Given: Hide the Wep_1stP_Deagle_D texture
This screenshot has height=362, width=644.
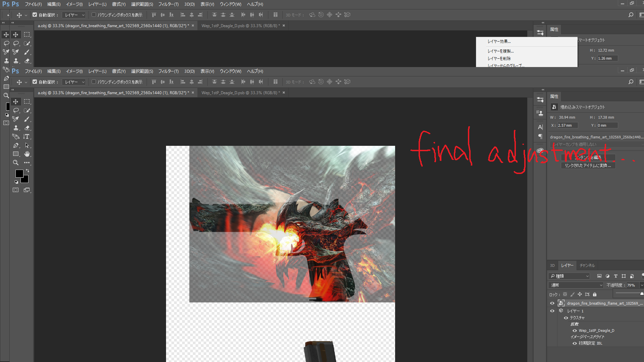Looking at the screenshot, I should [x=575, y=330].
